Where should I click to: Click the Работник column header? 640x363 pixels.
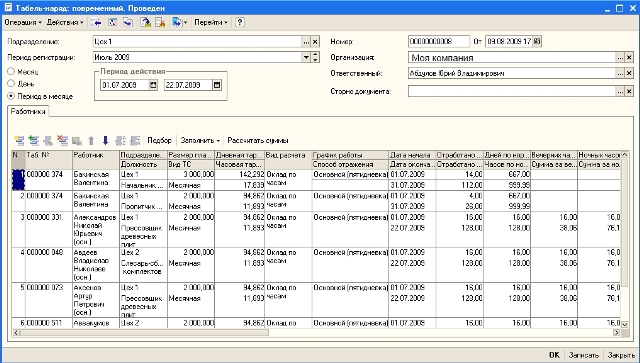pyautogui.click(x=96, y=160)
